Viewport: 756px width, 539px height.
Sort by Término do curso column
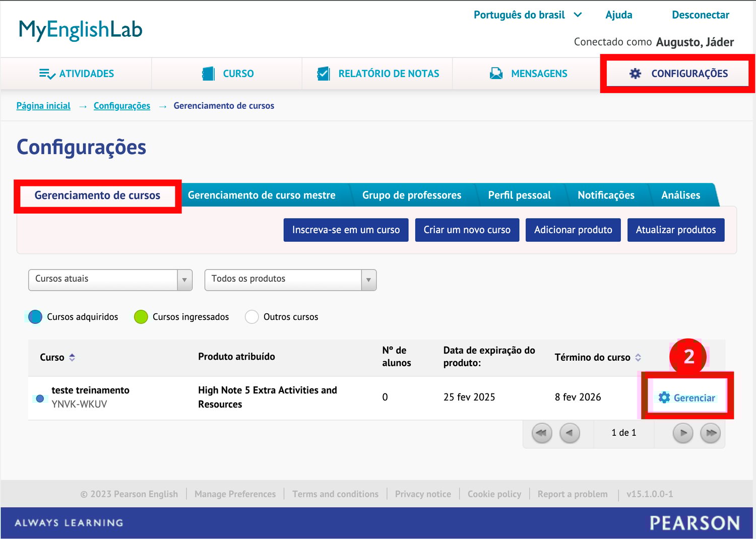point(638,357)
